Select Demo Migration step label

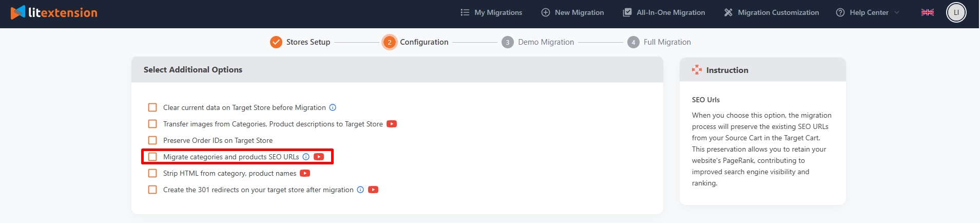click(x=546, y=42)
